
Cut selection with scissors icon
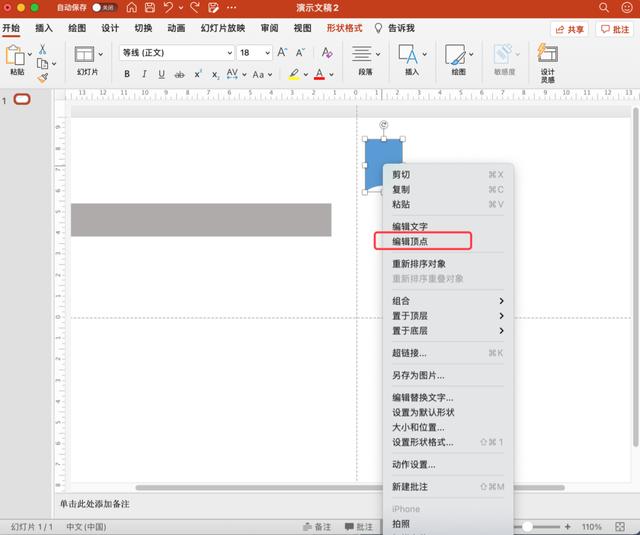42,49
